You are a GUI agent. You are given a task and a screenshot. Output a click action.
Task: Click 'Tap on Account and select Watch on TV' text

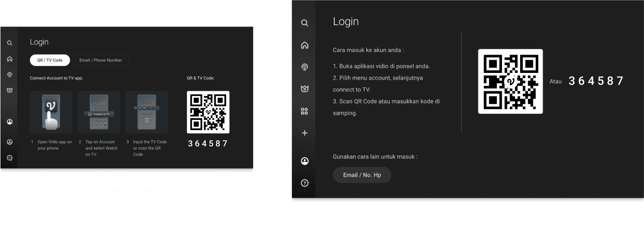[101, 148]
